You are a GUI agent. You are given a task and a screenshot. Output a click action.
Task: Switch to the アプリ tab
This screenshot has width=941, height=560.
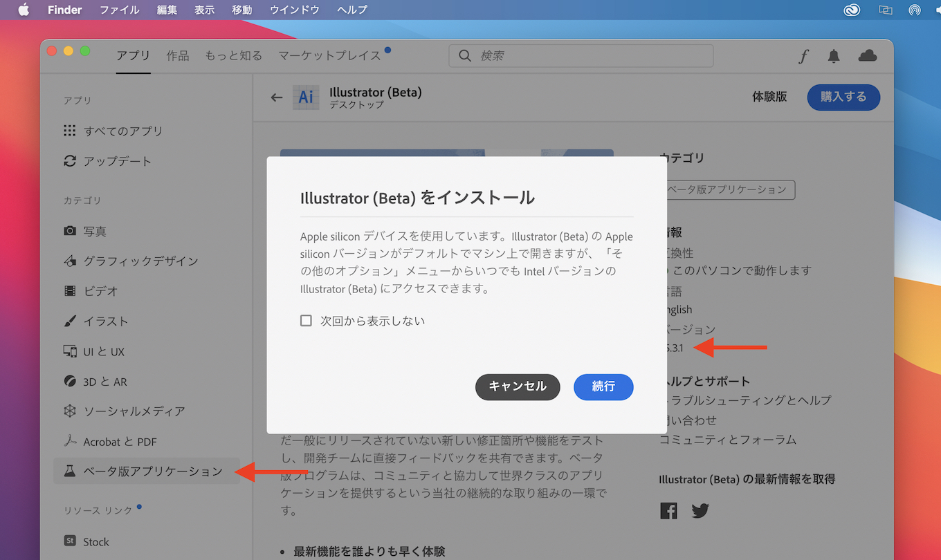(x=133, y=55)
